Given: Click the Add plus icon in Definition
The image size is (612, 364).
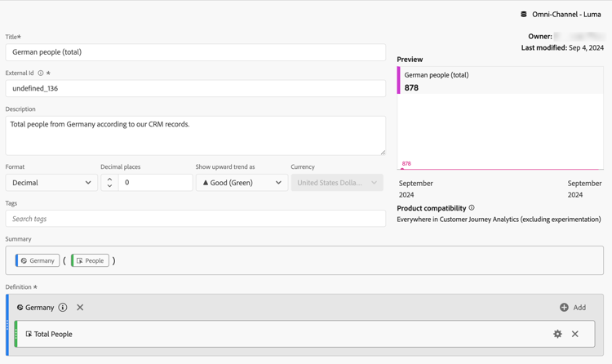Looking at the screenshot, I should coord(564,308).
